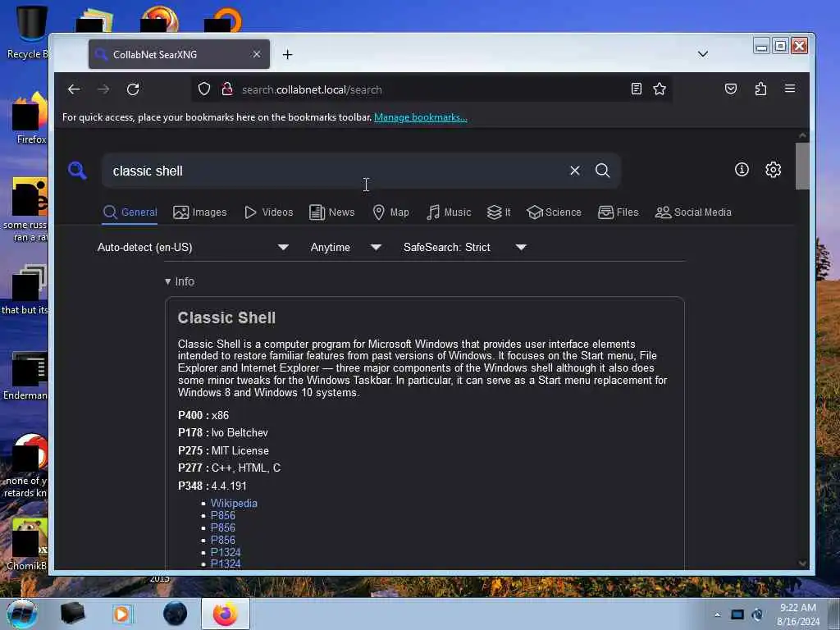Collapse the Info section triangle
The width and height of the screenshot is (840, 630).
[167, 281]
